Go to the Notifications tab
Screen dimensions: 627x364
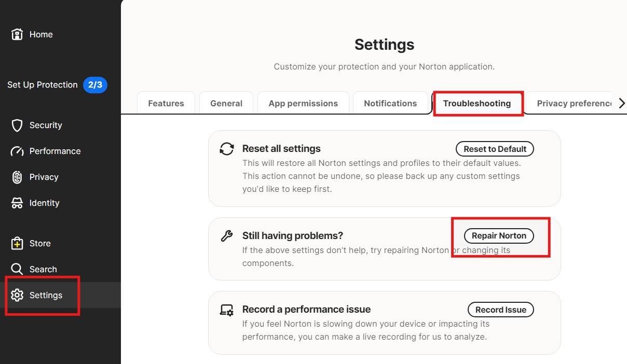coord(390,103)
